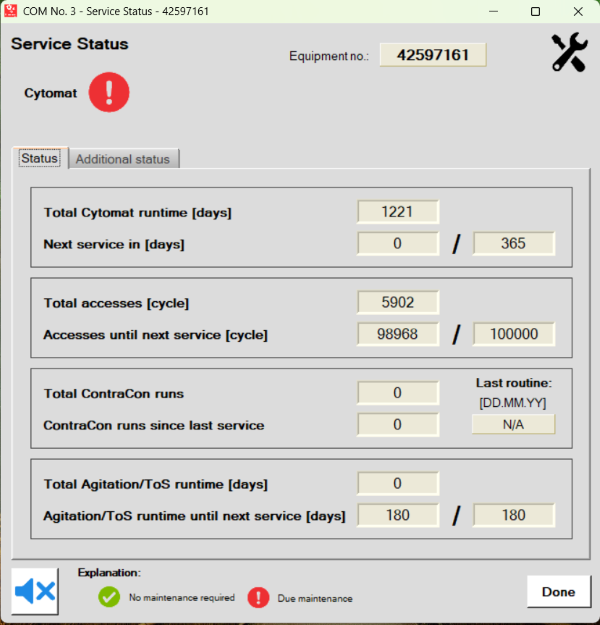Click the Equipment no. field 42597161
Image resolution: width=600 pixels, height=625 pixels.
(433, 55)
